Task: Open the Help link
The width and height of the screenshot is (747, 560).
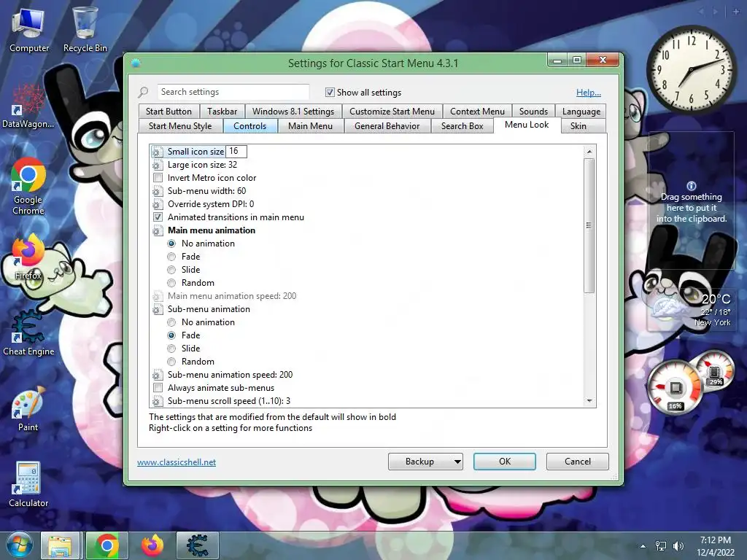Action: [x=589, y=93]
